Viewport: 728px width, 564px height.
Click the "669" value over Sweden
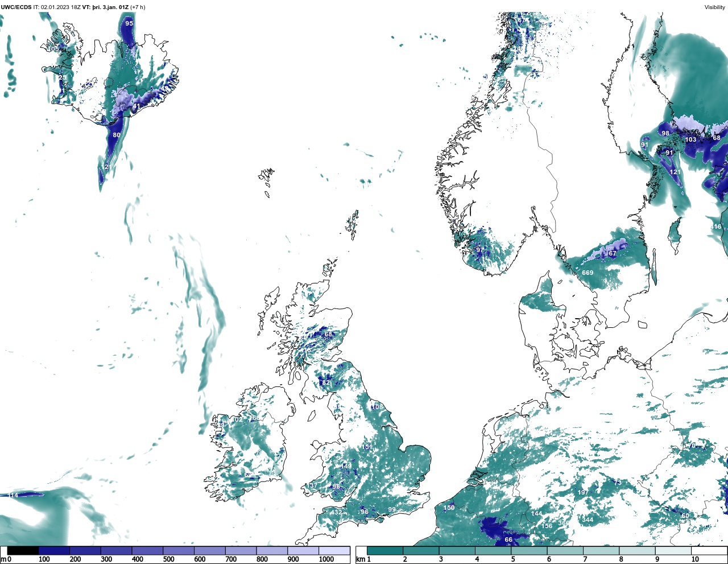pos(588,273)
